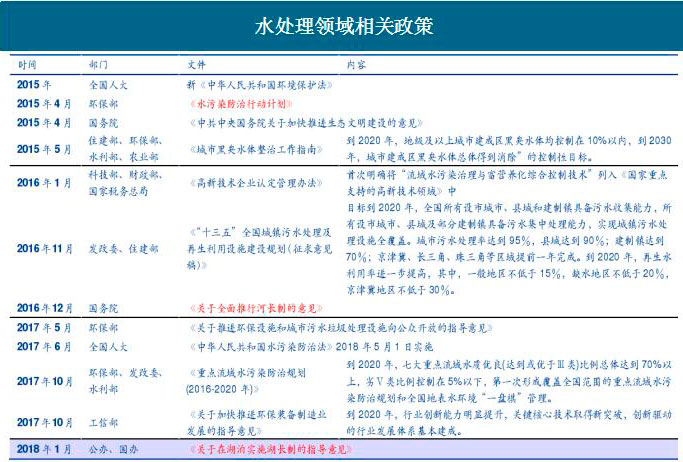
Task: Select 《重点流域水污染防治规划(2016-2020年)》 cell
Action: [x=246, y=381]
